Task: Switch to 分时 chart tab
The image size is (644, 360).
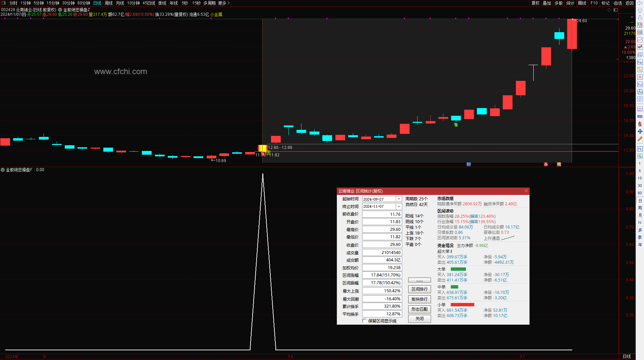Action: 13,3
